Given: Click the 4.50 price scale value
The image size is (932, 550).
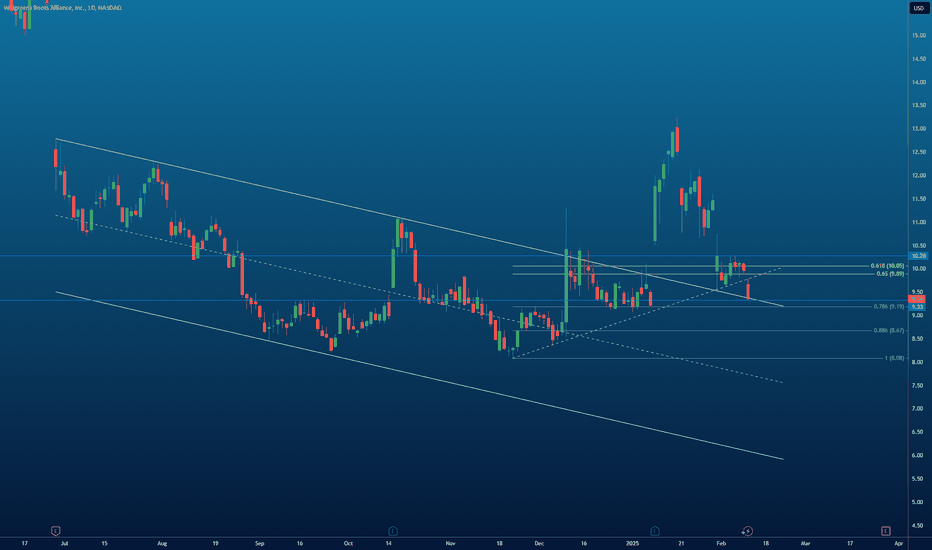Looking at the screenshot, I should pos(918,525).
